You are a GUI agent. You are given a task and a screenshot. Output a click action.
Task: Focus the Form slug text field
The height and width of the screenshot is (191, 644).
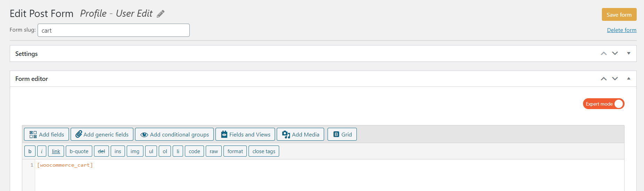point(113,30)
